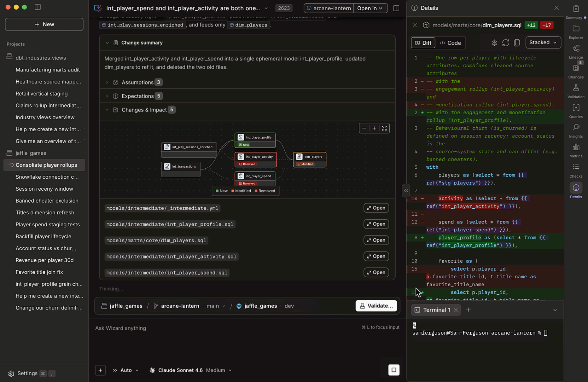Open models/marts/core/dim_players.sql file
This screenshot has width=588, height=382.
pyautogui.click(x=376, y=240)
